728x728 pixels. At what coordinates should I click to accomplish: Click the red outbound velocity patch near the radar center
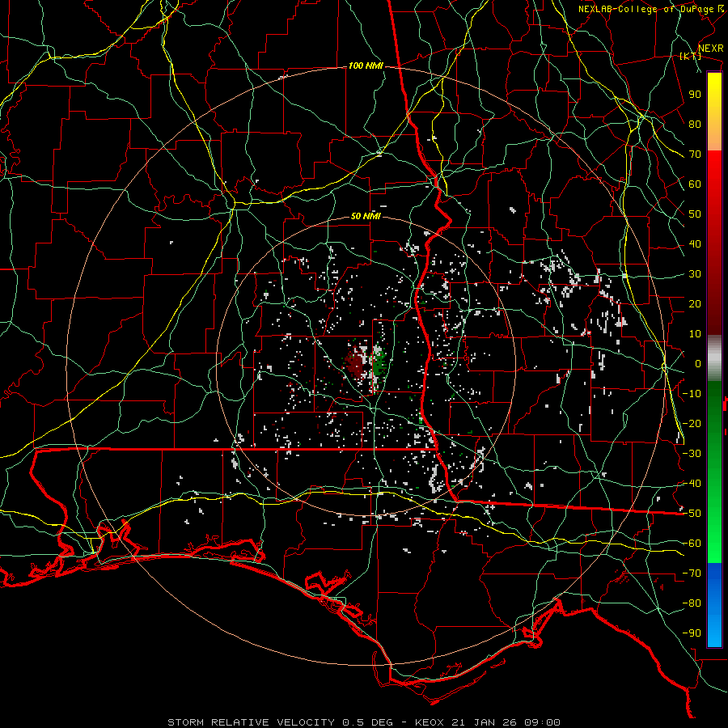point(355,362)
